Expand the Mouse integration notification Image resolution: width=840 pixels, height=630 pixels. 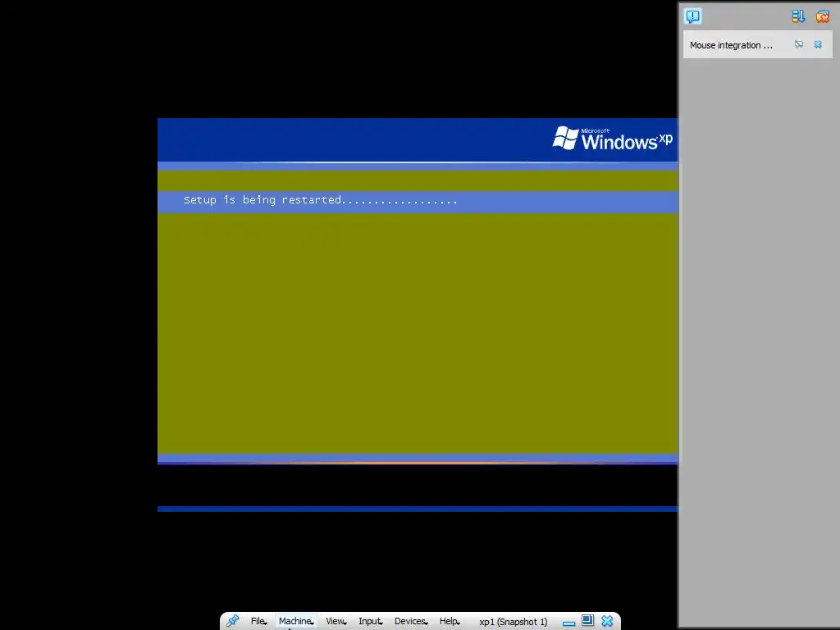[731, 45]
